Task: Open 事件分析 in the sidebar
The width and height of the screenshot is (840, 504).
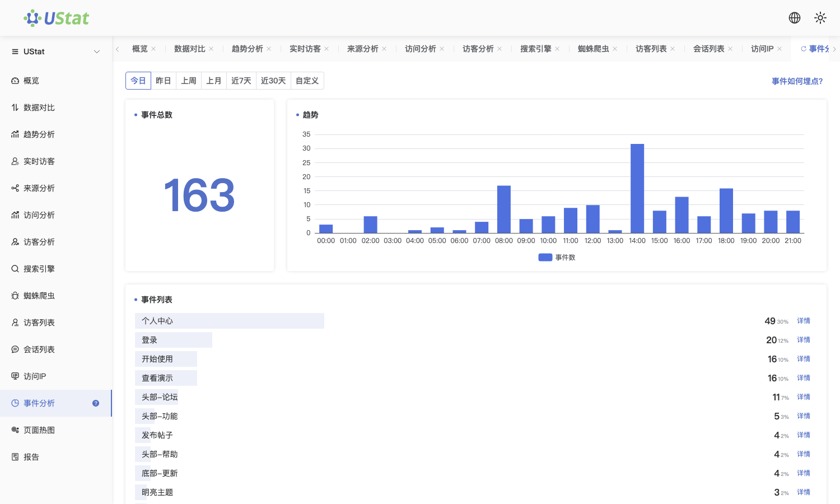Action: point(56,403)
